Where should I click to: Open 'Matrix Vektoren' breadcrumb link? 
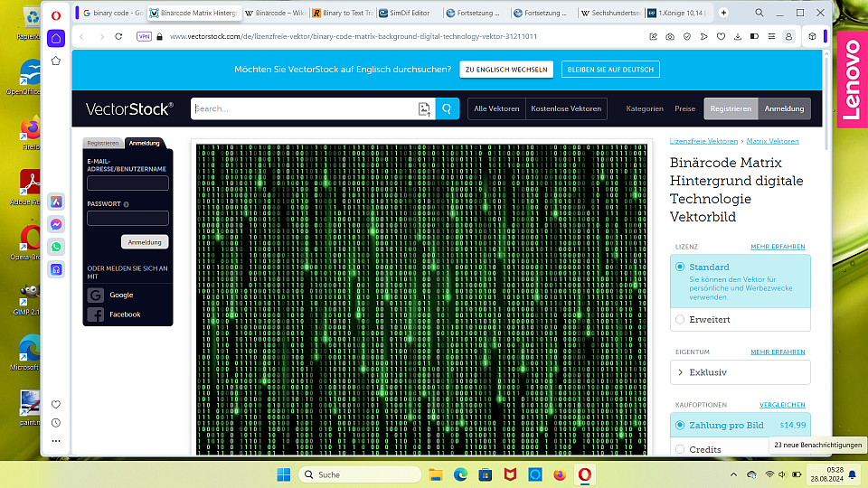(x=772, y=141)
